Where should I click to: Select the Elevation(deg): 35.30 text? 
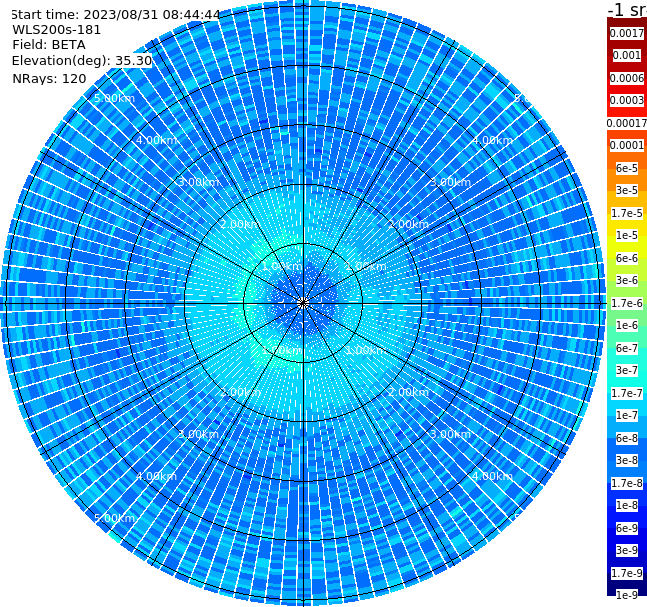pyautogui.click(x=82, y=61)
